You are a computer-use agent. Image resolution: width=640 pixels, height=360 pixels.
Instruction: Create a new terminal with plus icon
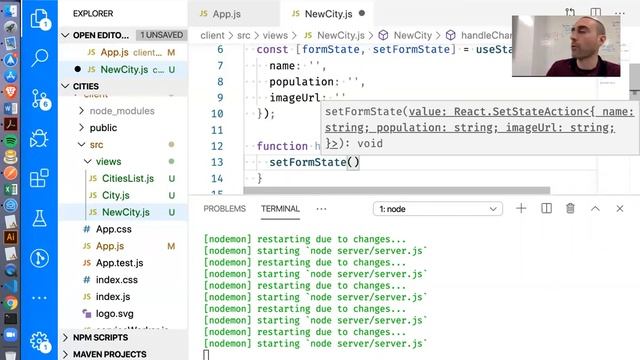tap(521, 209)
